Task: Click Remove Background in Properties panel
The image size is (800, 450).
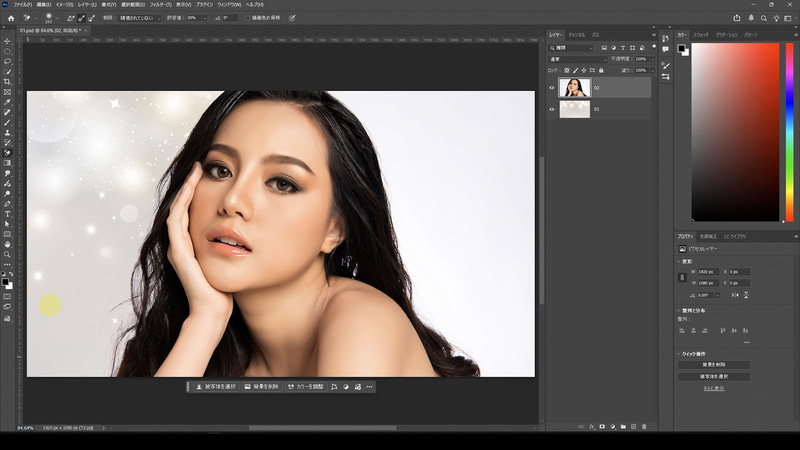Action: tap(714, 365)
